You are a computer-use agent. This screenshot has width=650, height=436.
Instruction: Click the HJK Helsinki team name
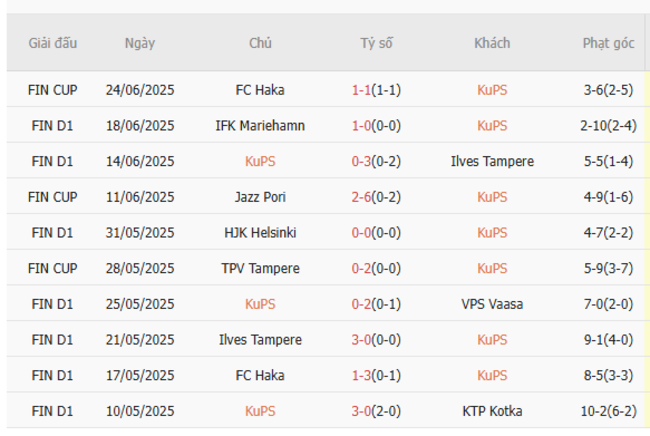(x=260, y=232)
